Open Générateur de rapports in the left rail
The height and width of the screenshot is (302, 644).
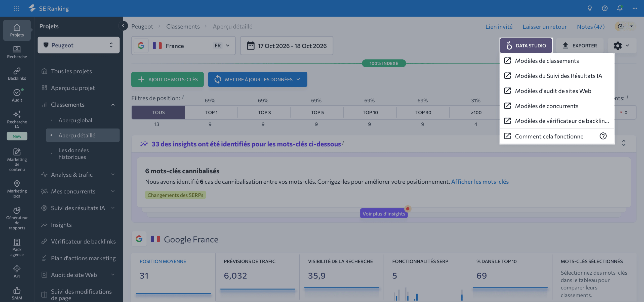click(x=17, y=218)
